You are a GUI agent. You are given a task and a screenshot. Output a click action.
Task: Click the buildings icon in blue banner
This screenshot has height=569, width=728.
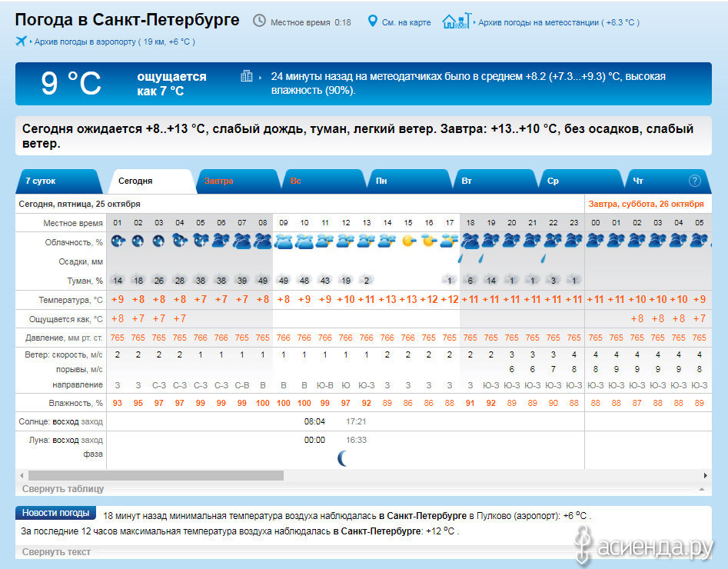pos(247,76)
